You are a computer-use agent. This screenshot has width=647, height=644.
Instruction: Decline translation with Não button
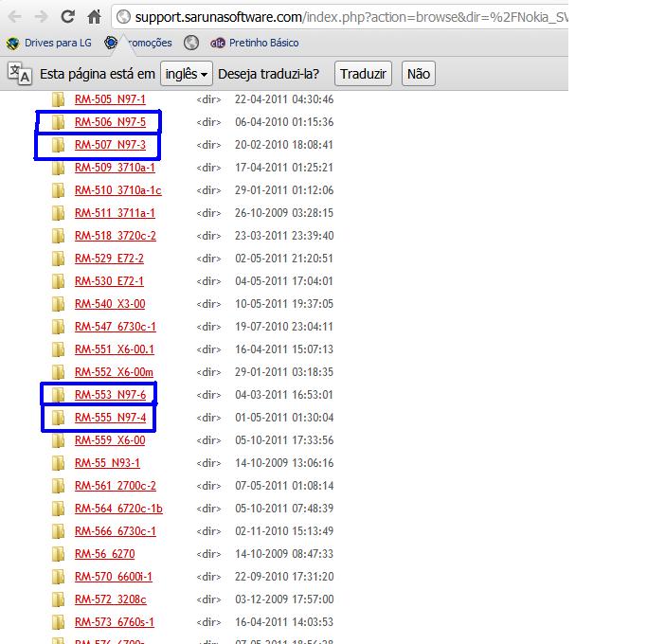click(x=419, y=74)
